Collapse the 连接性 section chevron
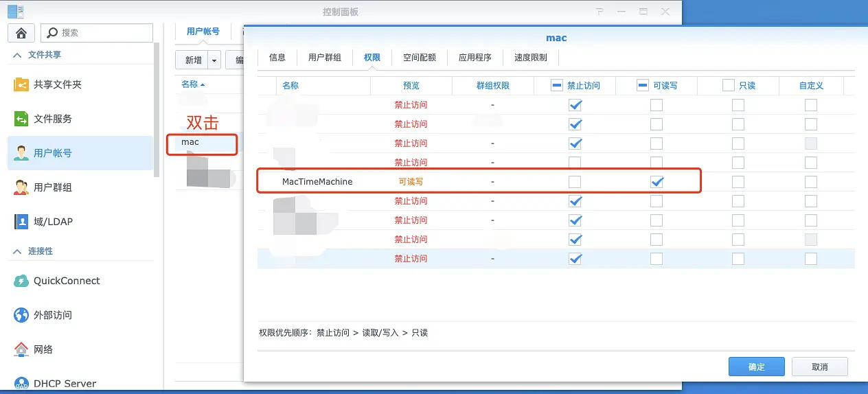 pyautogui.click(x=17, y=251)
